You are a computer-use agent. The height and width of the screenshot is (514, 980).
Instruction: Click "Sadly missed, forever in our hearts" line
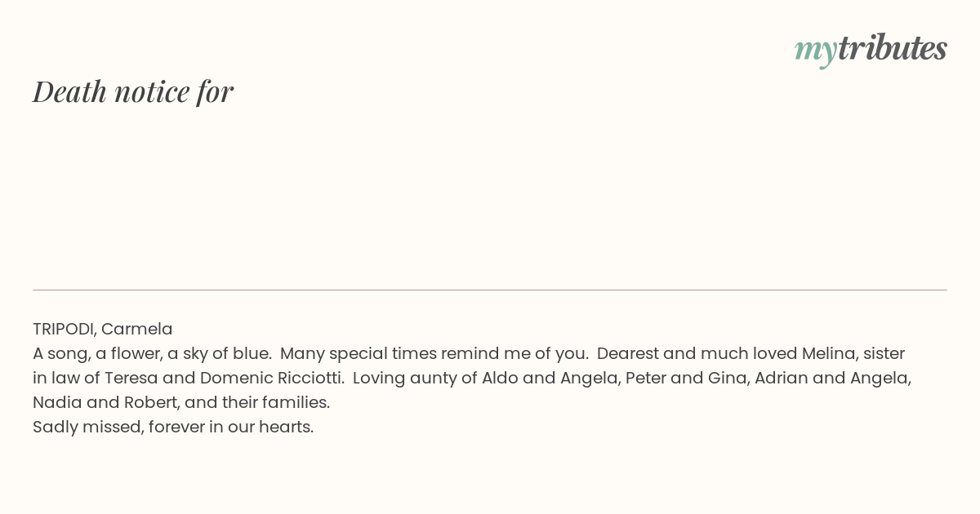pos(173,427)
